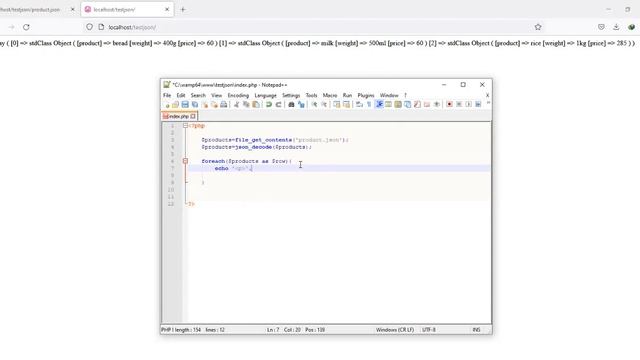Collapse the fold marker at line 1
Image resolution: width=640 pixels, height=360 pixels.
click(x=185, y=126)
